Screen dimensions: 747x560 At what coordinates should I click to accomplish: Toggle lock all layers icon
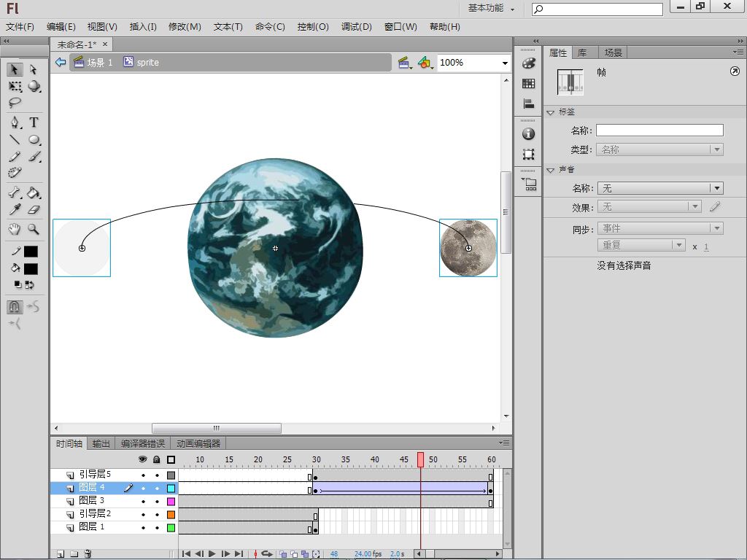pyautogui.click(x=157, y=459)
